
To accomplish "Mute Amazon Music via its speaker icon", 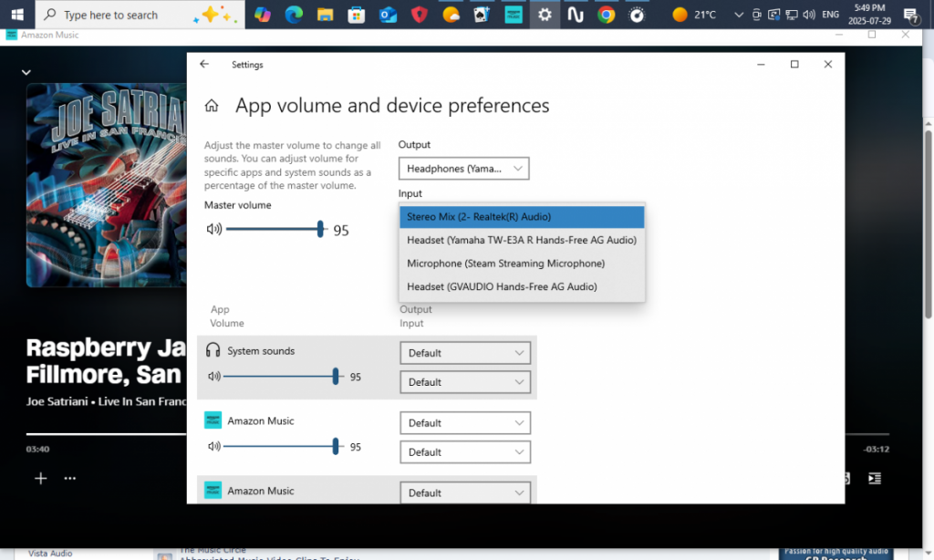I will click(x=213, y=446).
